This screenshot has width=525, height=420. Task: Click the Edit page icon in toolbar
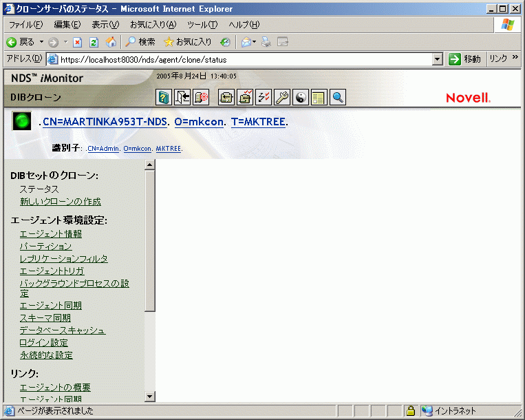pyautogui.click(x=283, y=42)
